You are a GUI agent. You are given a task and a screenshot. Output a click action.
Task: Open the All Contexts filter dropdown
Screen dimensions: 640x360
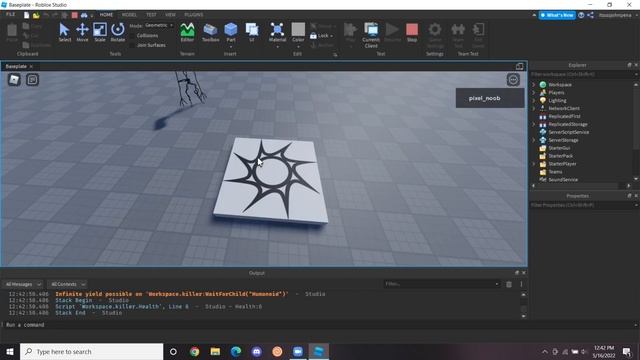67,284
